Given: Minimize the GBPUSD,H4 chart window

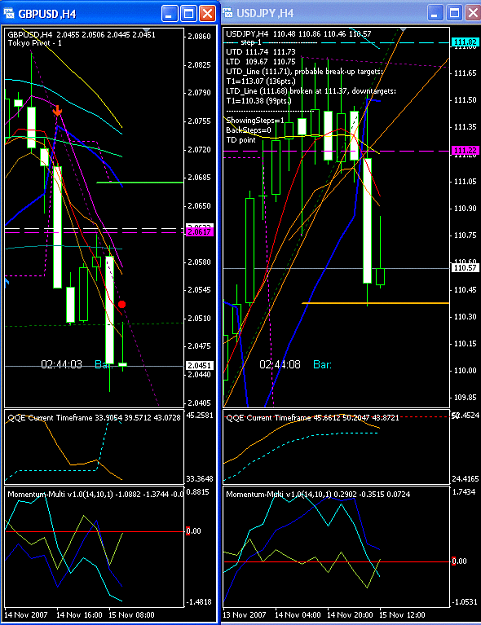Looking at the screenshot, I should 169,14.
